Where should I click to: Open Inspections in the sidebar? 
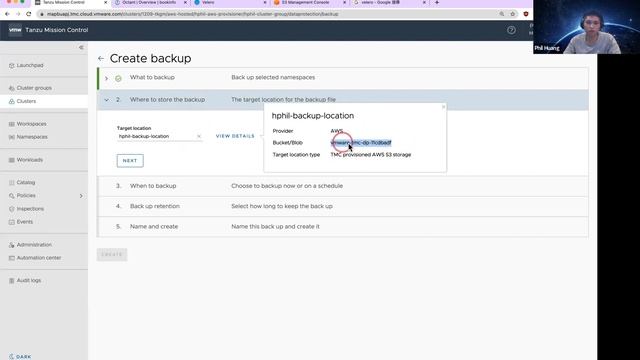(30, 209)
